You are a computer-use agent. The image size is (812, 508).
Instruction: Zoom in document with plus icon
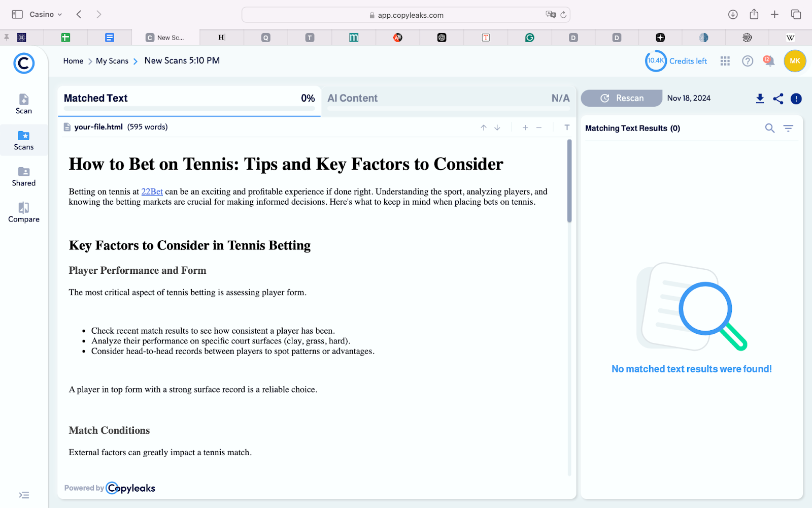click(x=525, y=128)
